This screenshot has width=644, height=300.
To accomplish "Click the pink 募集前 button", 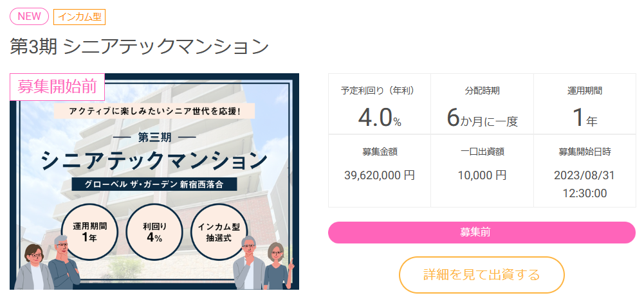I will tap(482, 233).
